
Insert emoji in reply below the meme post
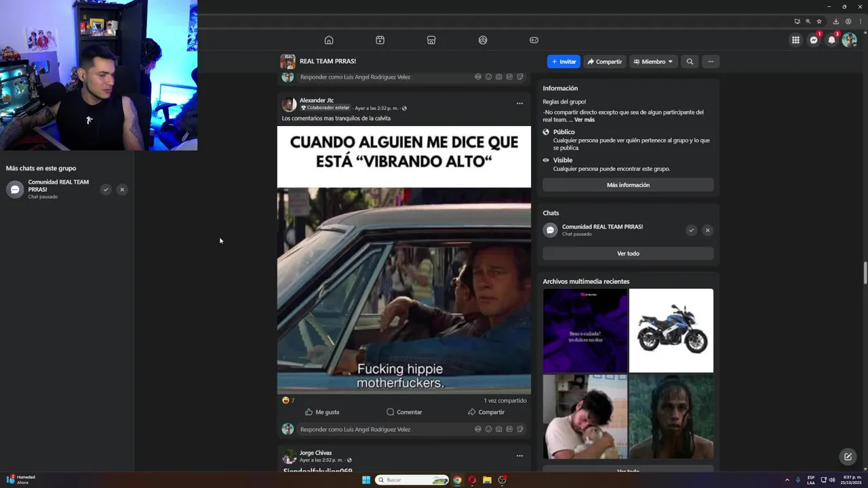click(x=488, y=429)
